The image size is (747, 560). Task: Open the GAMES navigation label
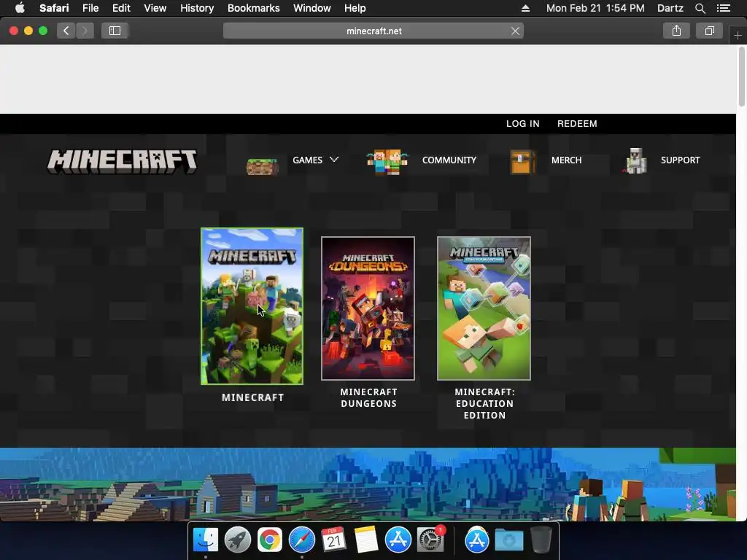click(x=307, y=160)
